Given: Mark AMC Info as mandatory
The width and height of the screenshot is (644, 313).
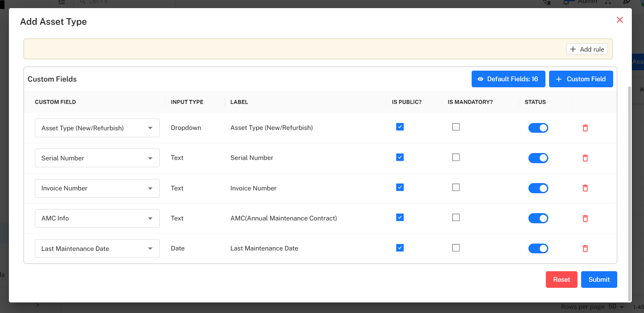Looking at the screenshot, I should pos(456,217).
